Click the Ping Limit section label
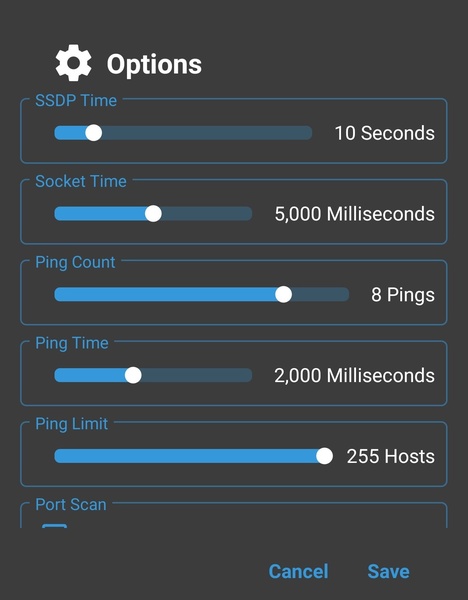Viewport: 468px width, 600px height. click(72, 424)
